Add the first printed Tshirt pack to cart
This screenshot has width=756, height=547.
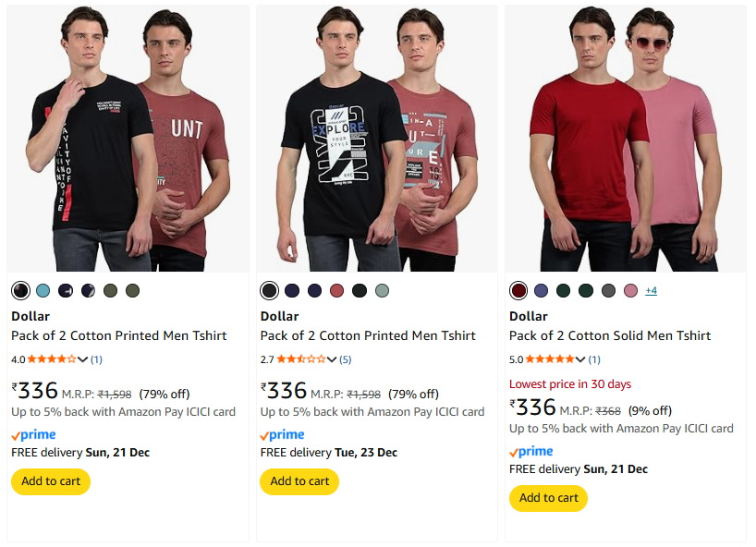[51, 481]
